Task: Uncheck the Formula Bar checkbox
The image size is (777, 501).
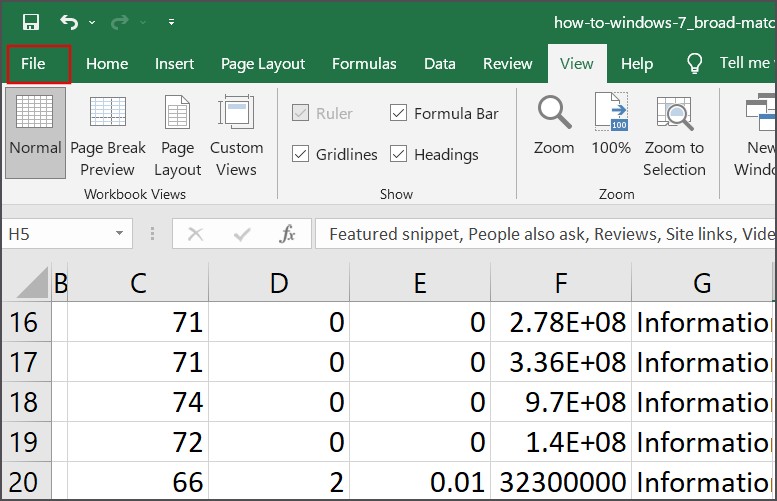Action: (398, 114)
